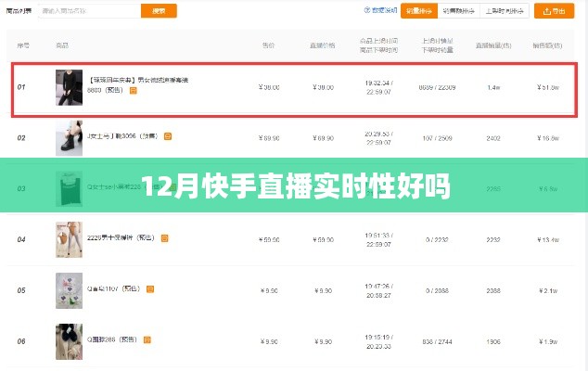This screenshot has height=371, width=588.
Task: Click the orange tag icon in row 02
Action: pos(168,136)
